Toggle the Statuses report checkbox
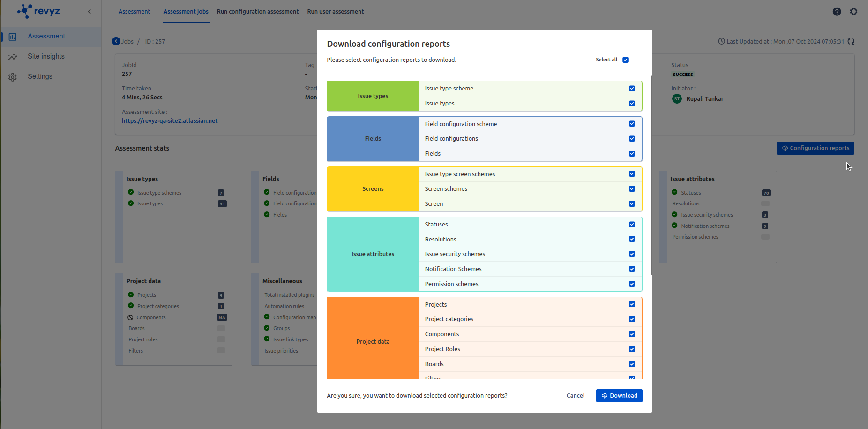This screenshot has height=429, width=868. click(632, 225)
